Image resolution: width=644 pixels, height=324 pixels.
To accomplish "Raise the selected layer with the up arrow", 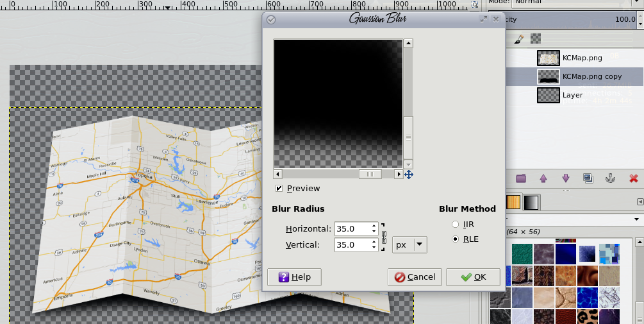I will click(x=543, y=178).
